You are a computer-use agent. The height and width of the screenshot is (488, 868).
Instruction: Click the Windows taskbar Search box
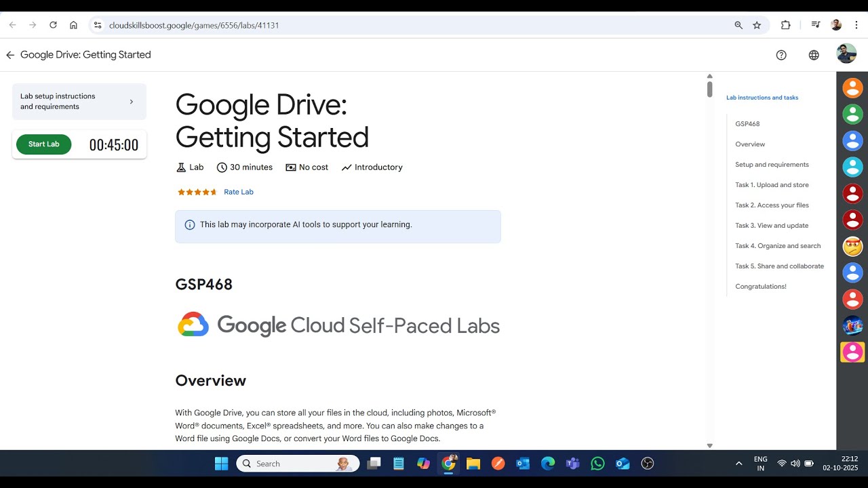pyautogui.click(x=298, y=464)
